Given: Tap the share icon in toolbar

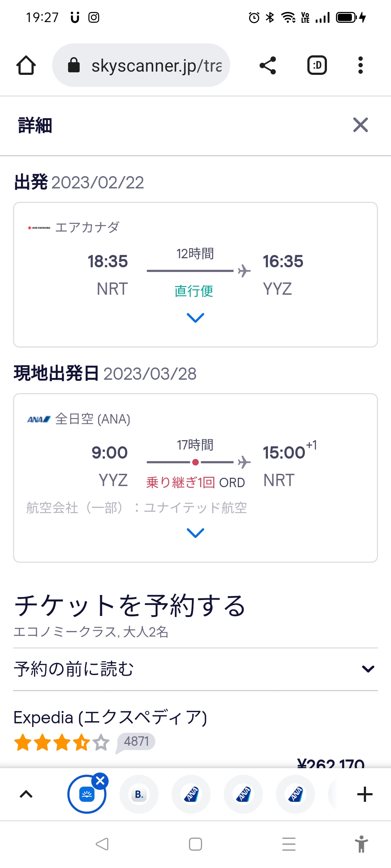Looking at the screenshot, I should pos(268,65).
